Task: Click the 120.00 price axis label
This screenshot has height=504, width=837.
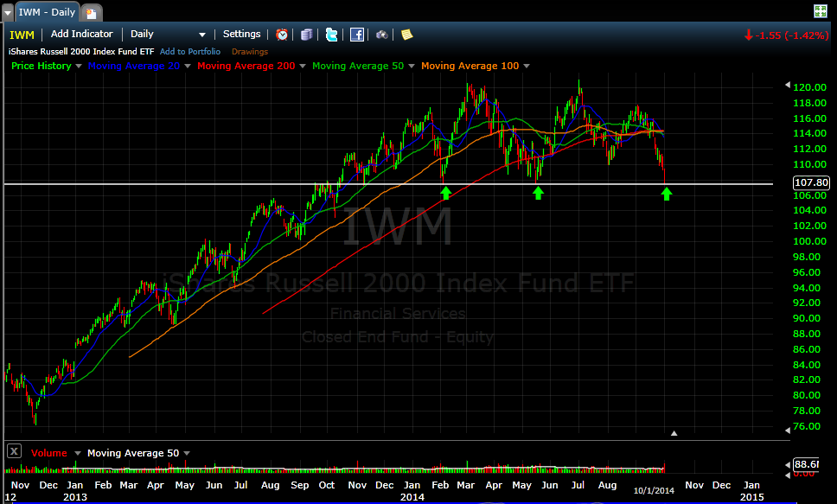Action: coord(810,87)
